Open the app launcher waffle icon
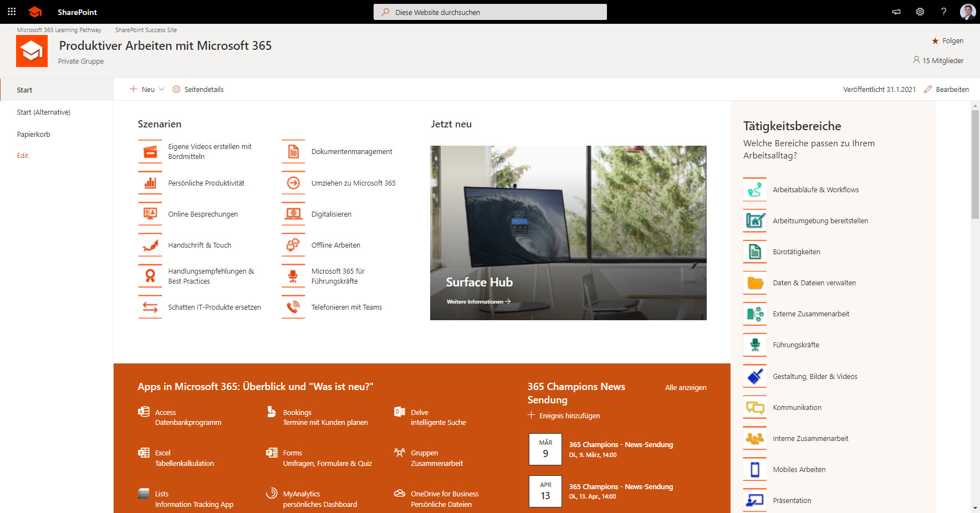 [12, 12]
